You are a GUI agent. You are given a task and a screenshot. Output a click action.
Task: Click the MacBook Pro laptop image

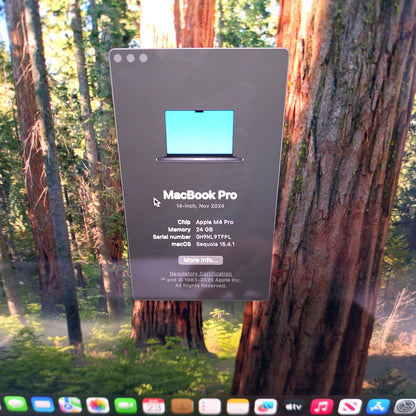[x=200, y=136]
